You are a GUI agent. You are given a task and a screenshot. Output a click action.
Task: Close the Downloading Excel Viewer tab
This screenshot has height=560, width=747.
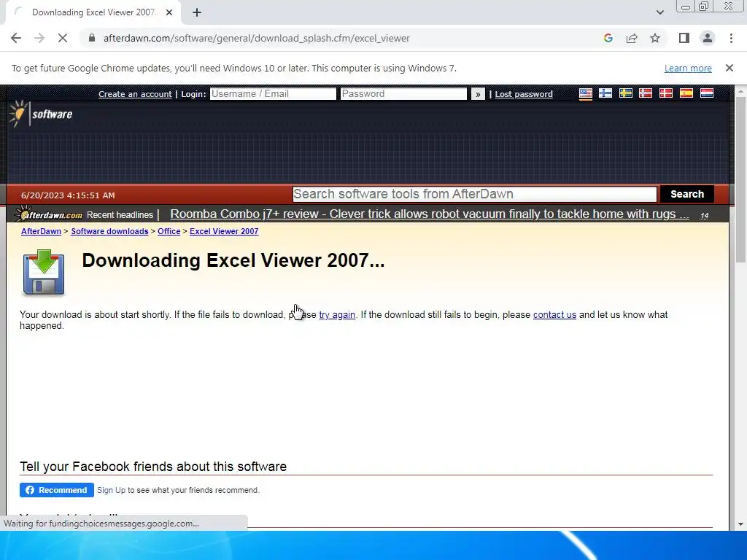[169, 13]
